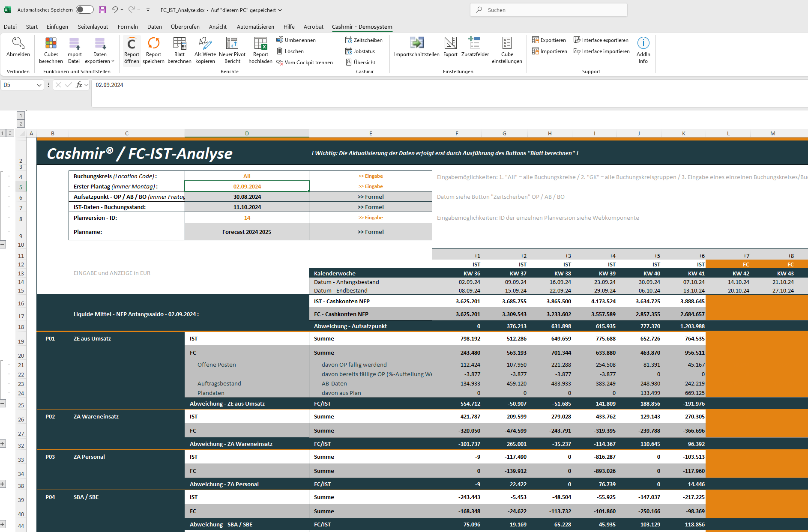The height and width of the screenshot is (532, 808).
Task: Select KW 36 header cell
Action: pos(457,273)
